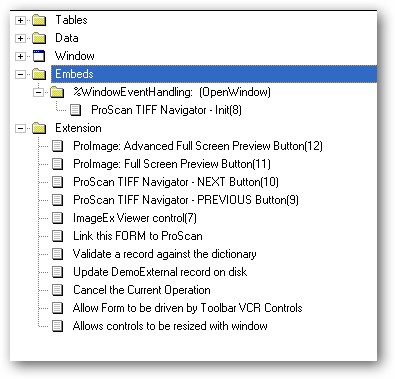Expand the Data tree node
395x379 pixels.
[x=20, y=38]
